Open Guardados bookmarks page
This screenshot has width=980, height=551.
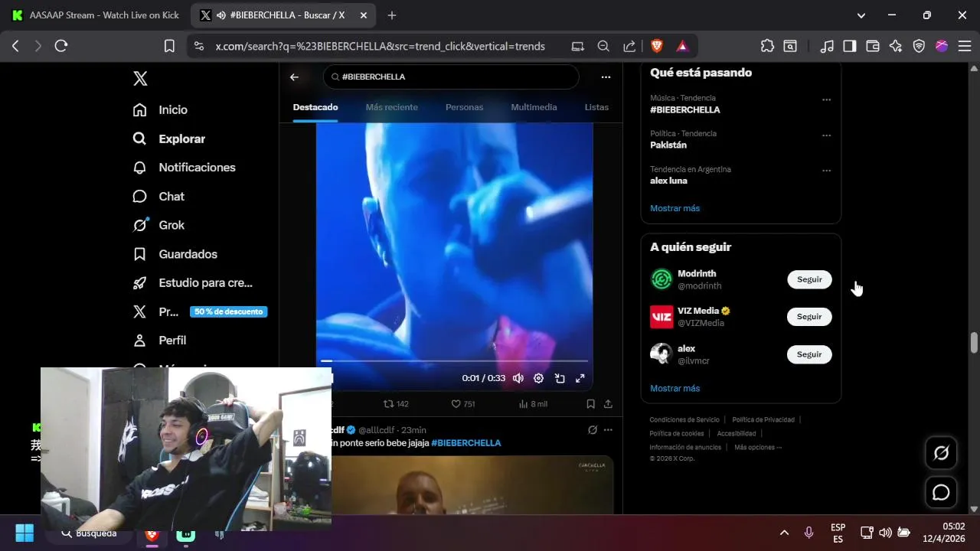point(175,254)
